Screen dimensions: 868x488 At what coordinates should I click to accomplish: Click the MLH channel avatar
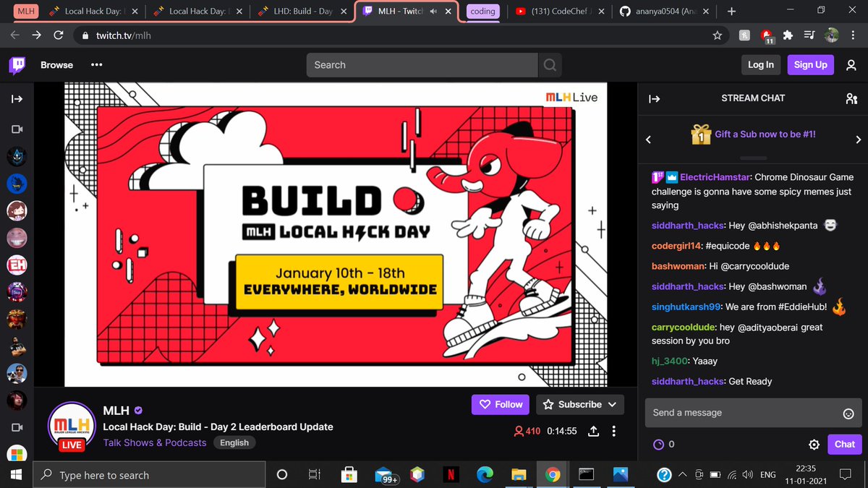point(72,424)
